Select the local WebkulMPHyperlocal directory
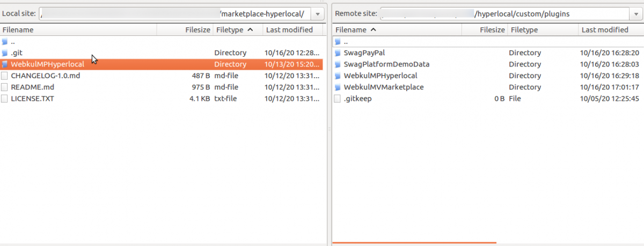This screenshot has width=644, height=246. (47, 64)
